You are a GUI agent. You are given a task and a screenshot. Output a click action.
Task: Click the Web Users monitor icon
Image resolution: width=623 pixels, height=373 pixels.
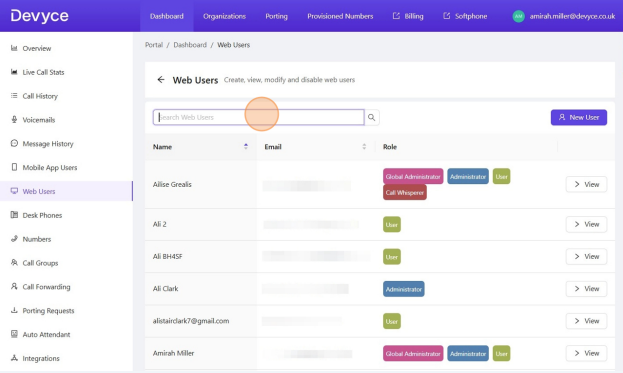pos(14,191)
